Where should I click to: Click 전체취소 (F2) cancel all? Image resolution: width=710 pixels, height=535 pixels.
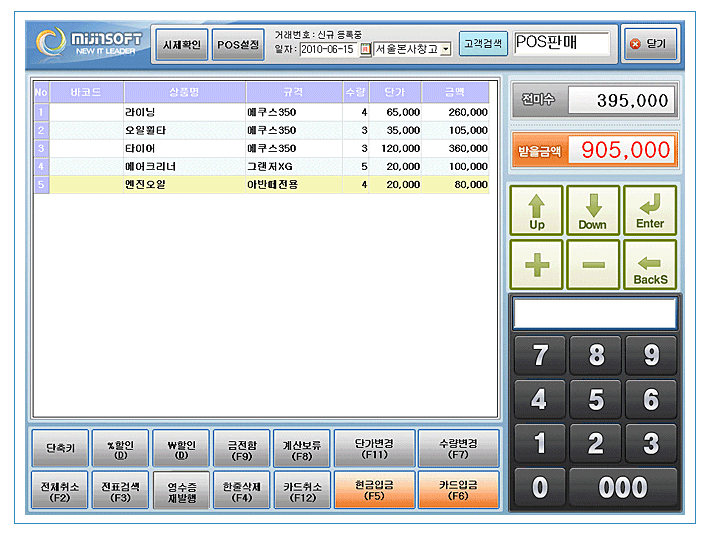[x=60, y=490]
